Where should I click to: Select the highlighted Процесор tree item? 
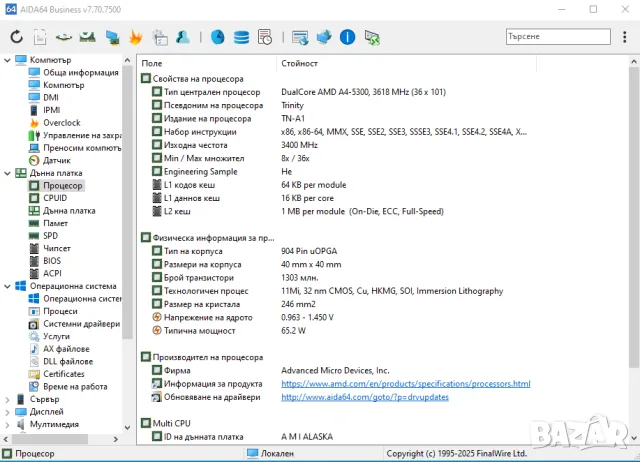[62, 186]
